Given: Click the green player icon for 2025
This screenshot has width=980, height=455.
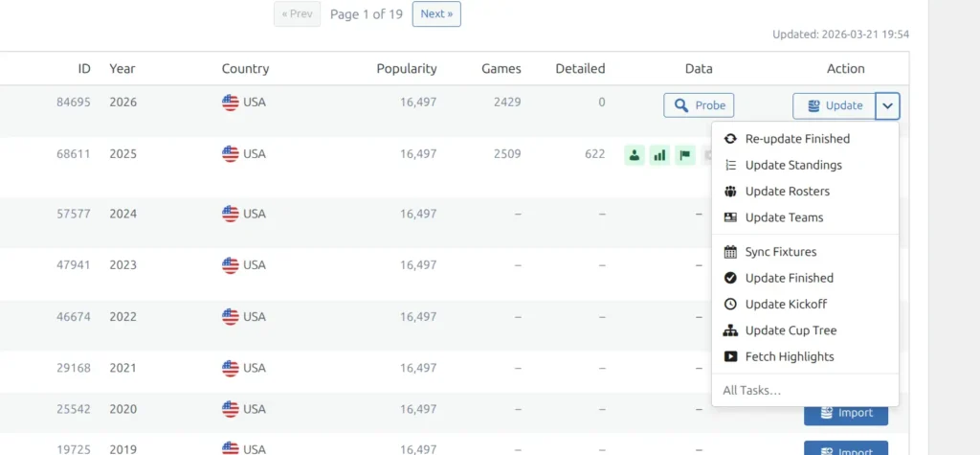Looking at the screenshot, I should [635, 155].
